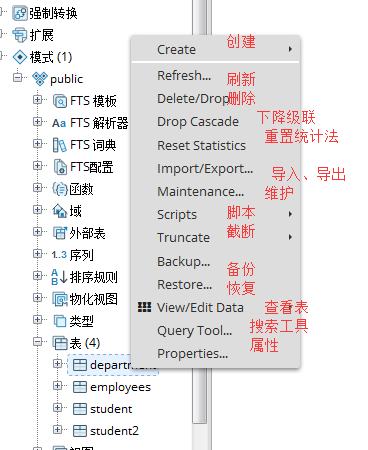Image resolution: width=368 pixels, height=450 pixels.
Task: Expand the student2 table node
Action: (57, 430)
